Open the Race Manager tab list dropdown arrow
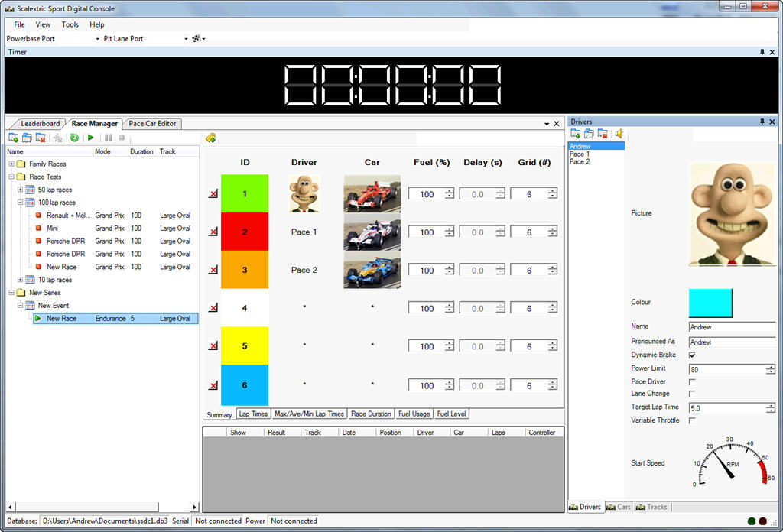 (547, 124)
